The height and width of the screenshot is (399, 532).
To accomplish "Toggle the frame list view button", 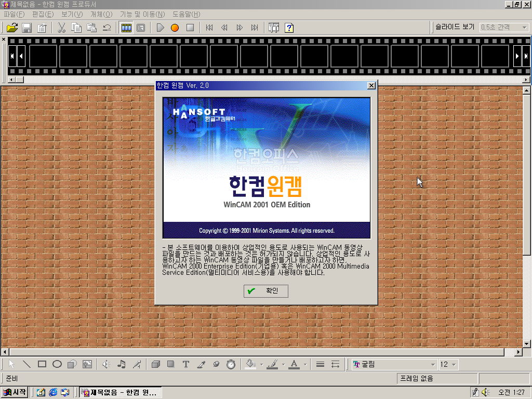I will coord(141,28).
